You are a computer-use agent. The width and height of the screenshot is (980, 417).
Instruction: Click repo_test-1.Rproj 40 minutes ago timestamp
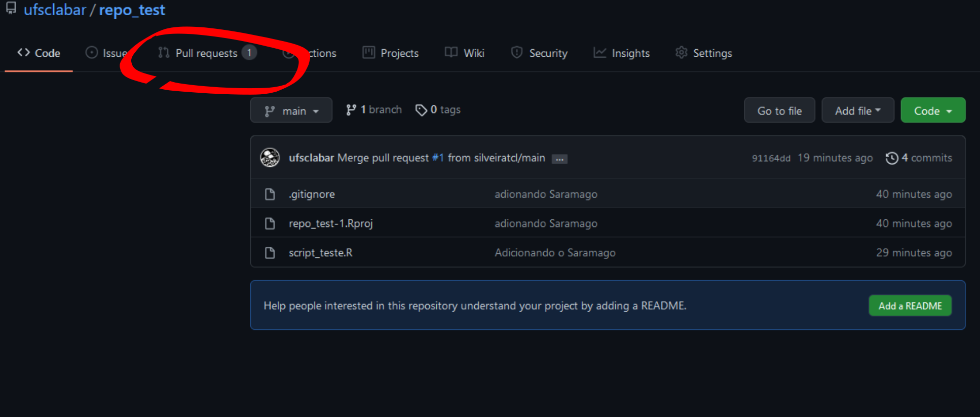pyautogui.click(x=914, y=223)
